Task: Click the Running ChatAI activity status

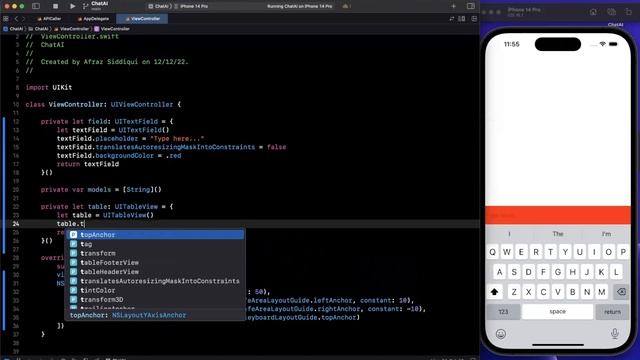Action: [x=300, y=6]
